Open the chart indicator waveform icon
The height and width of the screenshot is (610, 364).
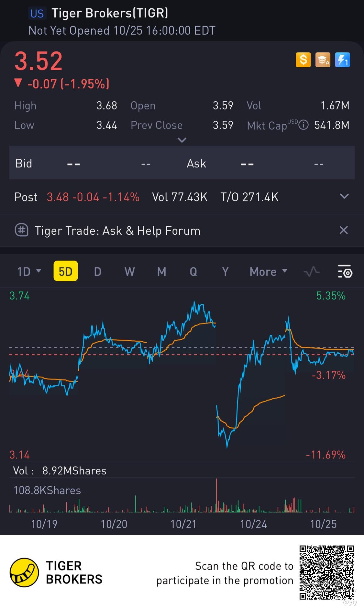312,272
